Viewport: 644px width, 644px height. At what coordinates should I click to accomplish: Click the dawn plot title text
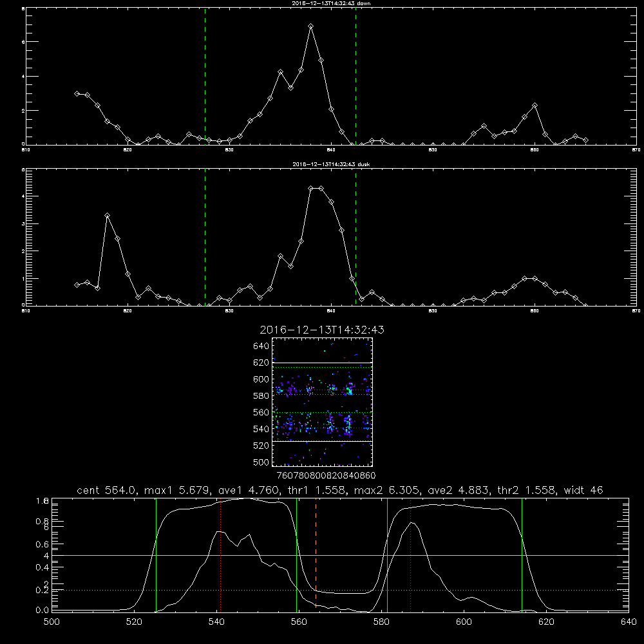tap(331, 3)
